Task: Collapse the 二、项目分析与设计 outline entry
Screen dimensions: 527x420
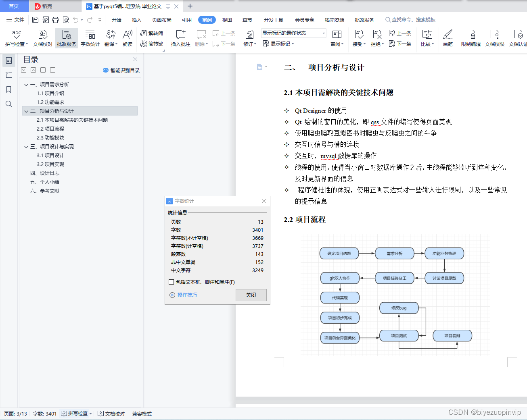Action: 26,111
